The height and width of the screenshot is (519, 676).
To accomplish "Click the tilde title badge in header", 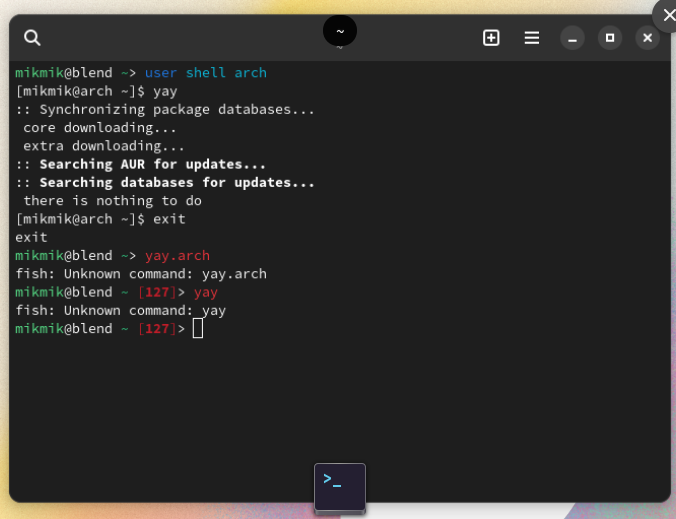I will click(x=340, y=31).
